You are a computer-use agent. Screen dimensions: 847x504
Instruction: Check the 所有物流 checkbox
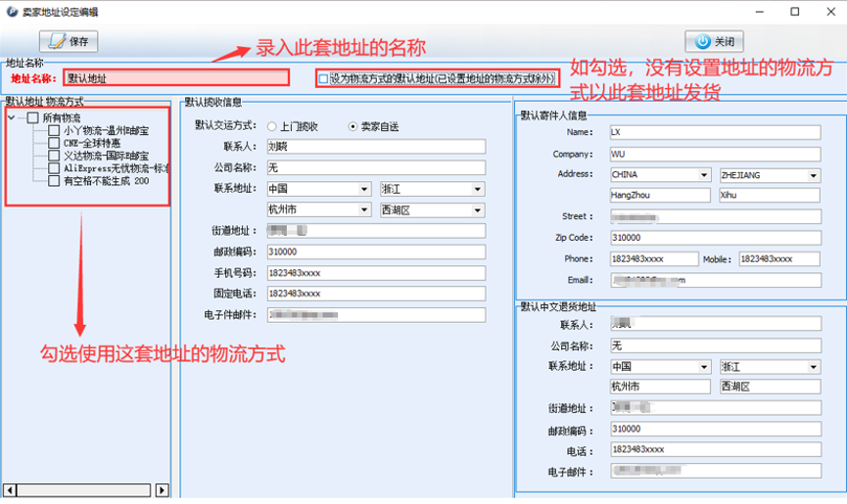tap(33, 117)
